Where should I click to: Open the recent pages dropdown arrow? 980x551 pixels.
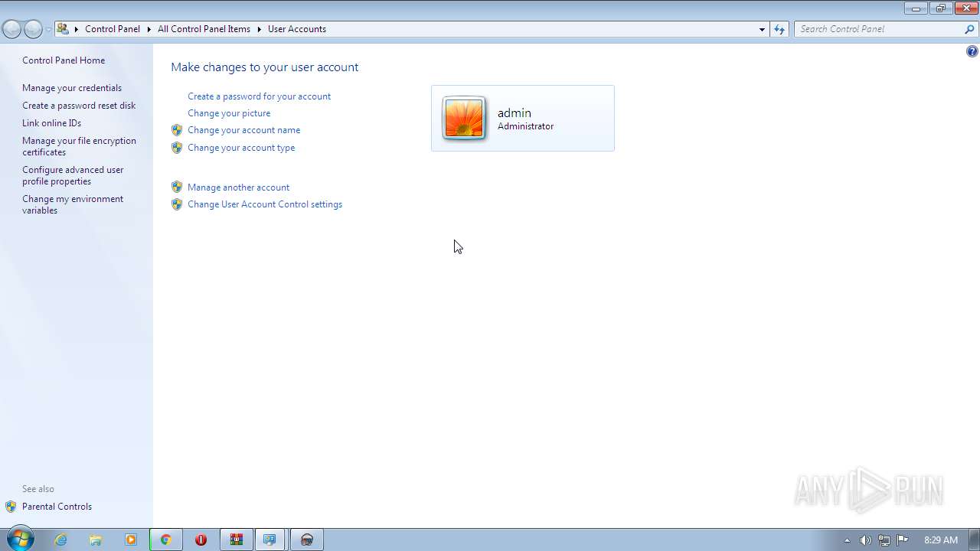48,29
